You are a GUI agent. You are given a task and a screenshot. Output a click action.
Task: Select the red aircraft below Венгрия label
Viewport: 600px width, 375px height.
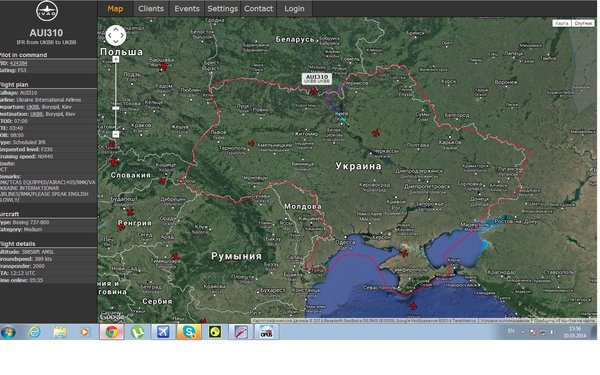coord(121,227)
